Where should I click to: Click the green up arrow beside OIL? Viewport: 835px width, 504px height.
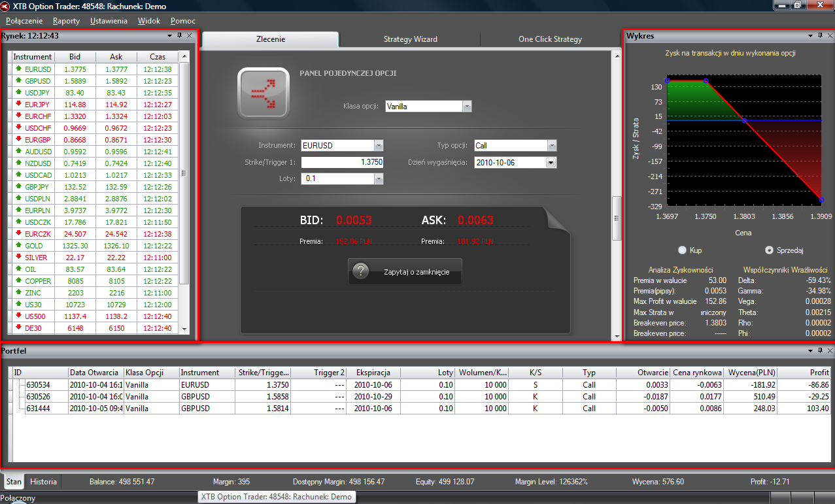tap(18, 269)
